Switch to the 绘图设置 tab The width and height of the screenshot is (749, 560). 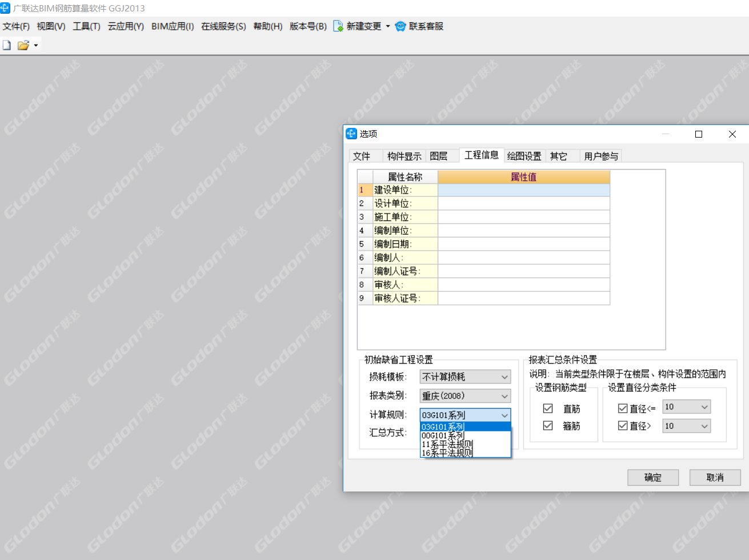point(524,156)
